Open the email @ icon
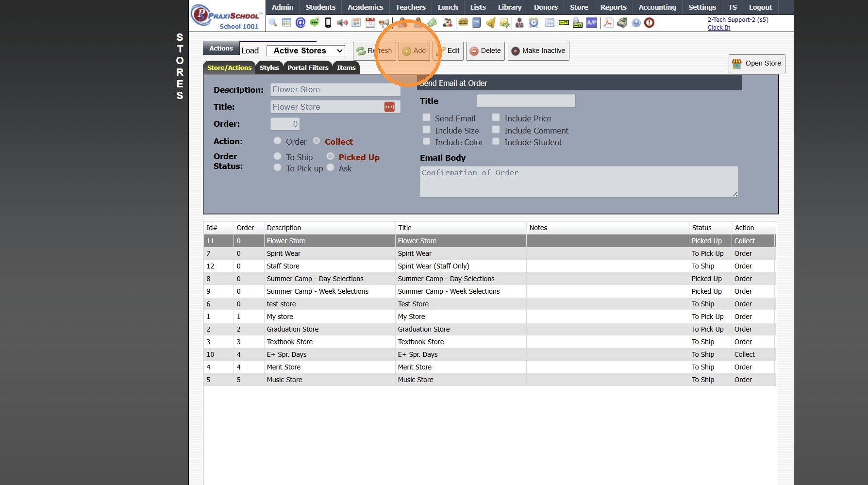 300,23
